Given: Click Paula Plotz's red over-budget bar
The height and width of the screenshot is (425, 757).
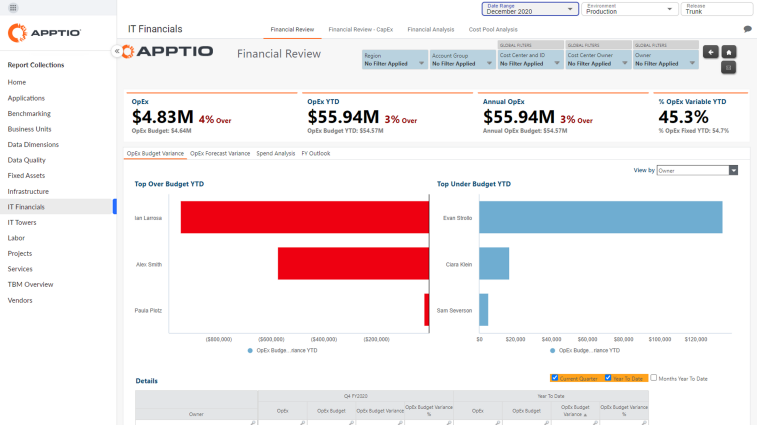Looking at the screenshot, I should pyautogui.click(x=427, y=310).
